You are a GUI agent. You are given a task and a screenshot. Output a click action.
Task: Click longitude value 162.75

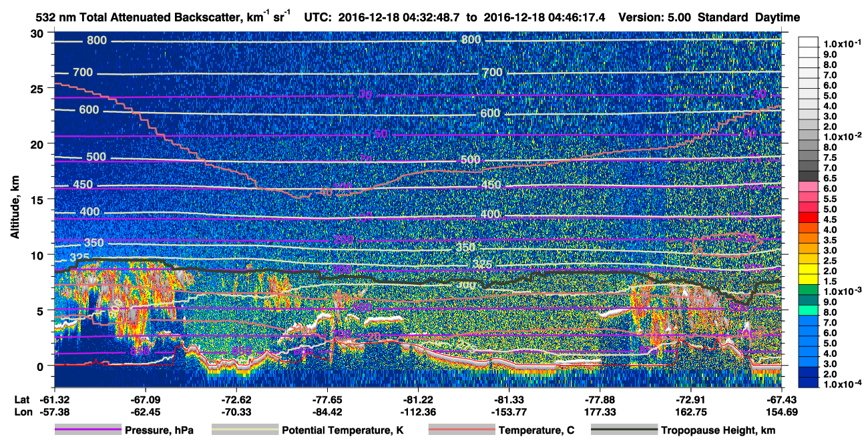[690, 412]
